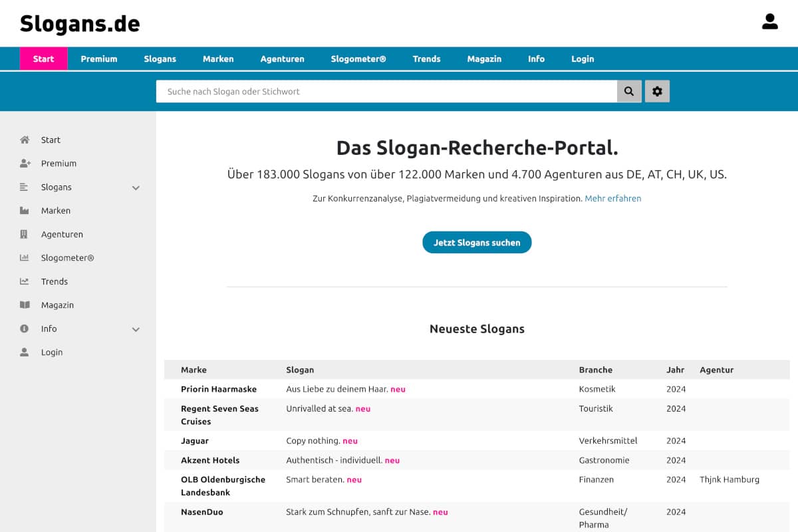Image resolution: width=798 pixels, height=532 pixels.
Task: Click the Jahr column header
Action: coord(675,370)
